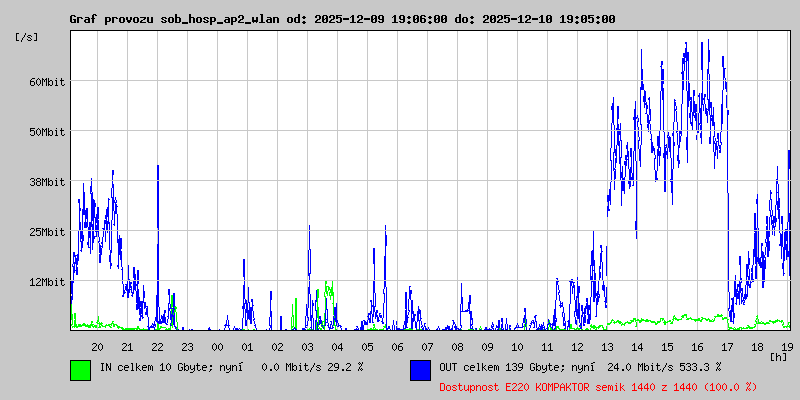The image size is (800, 400).
Task: Click the hour label '11' on x-axis
Action: 547,347
